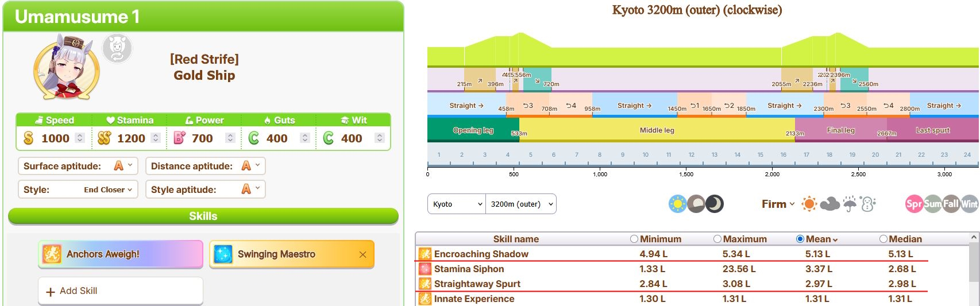Click Straightaway Spurt row name
This screenshot has width=980, height=306.
click(x=477, y=284)
